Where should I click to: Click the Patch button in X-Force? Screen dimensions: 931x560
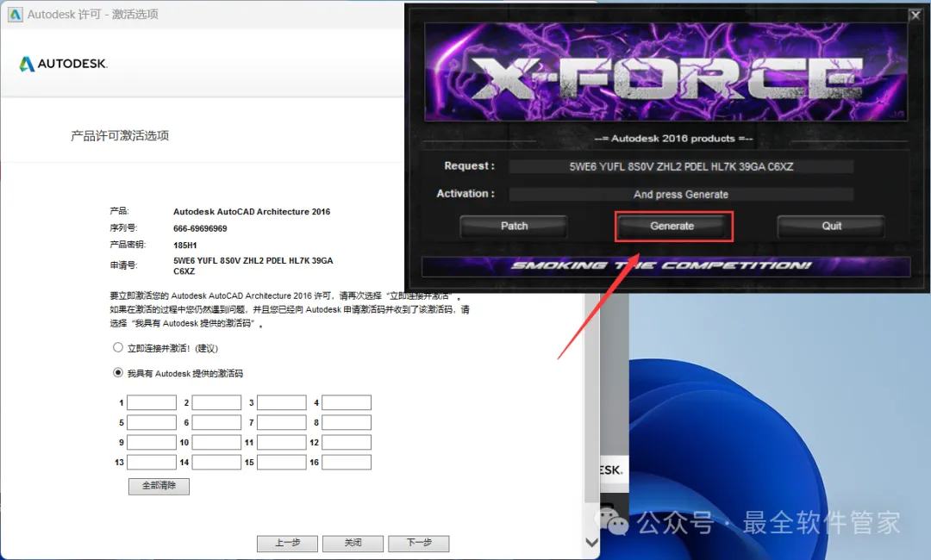click(x=514, y=226)
